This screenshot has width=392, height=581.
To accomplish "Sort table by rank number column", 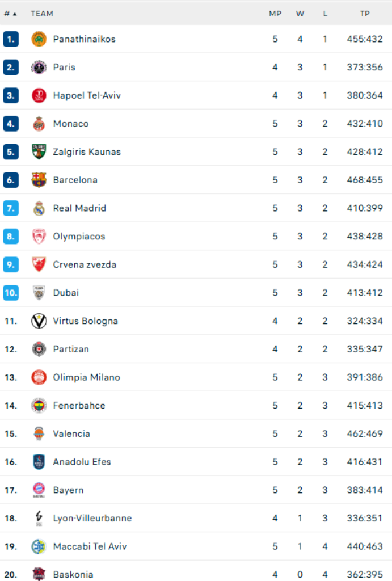I will [x=10, y=14].
